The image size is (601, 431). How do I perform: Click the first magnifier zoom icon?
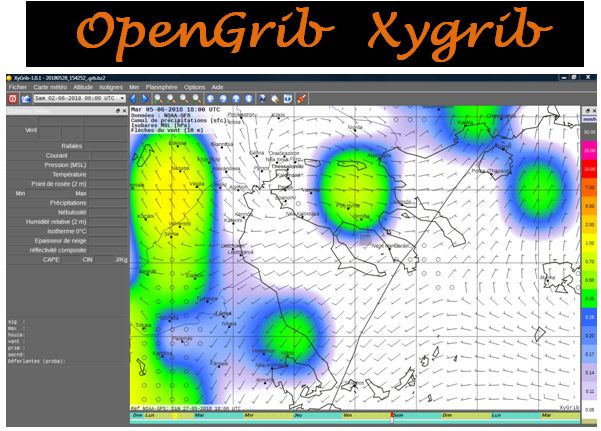158,99
